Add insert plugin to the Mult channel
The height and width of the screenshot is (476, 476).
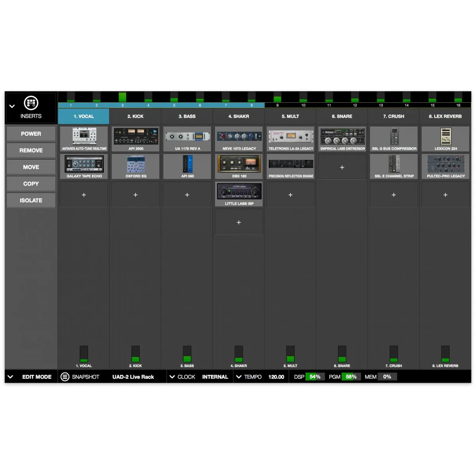point(290,195)
